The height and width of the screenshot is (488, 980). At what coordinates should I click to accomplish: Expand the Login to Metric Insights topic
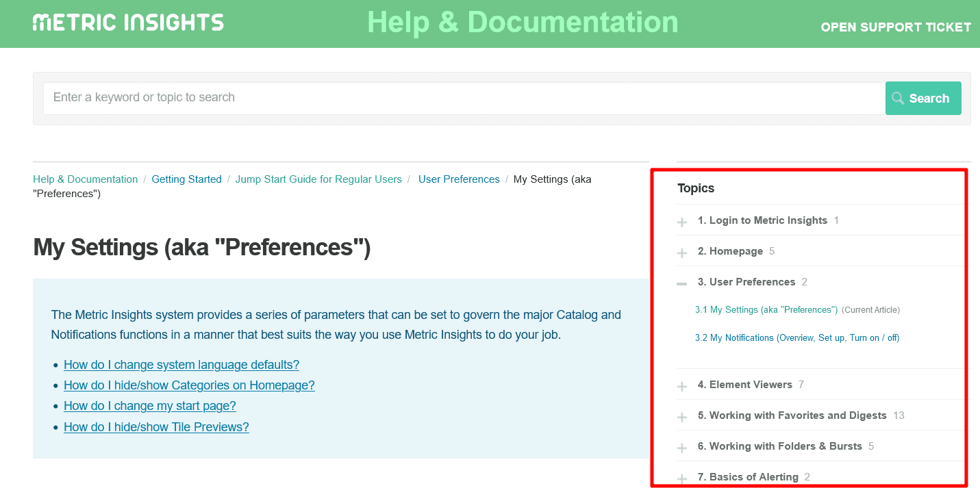[x=682, y=222]
